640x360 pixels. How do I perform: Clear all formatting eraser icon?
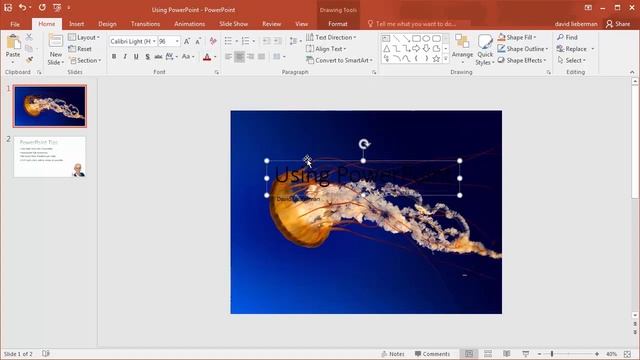tap(213, 41)
